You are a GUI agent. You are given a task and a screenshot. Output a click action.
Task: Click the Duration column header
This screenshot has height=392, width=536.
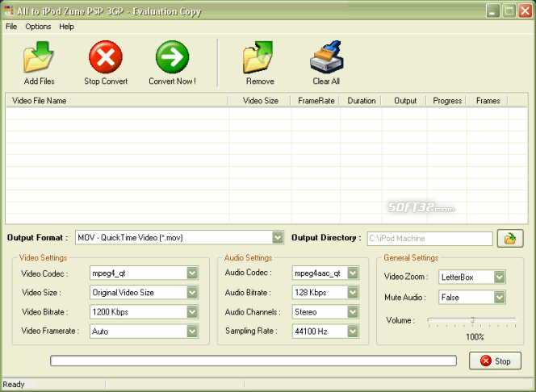(x=361, y=101)
